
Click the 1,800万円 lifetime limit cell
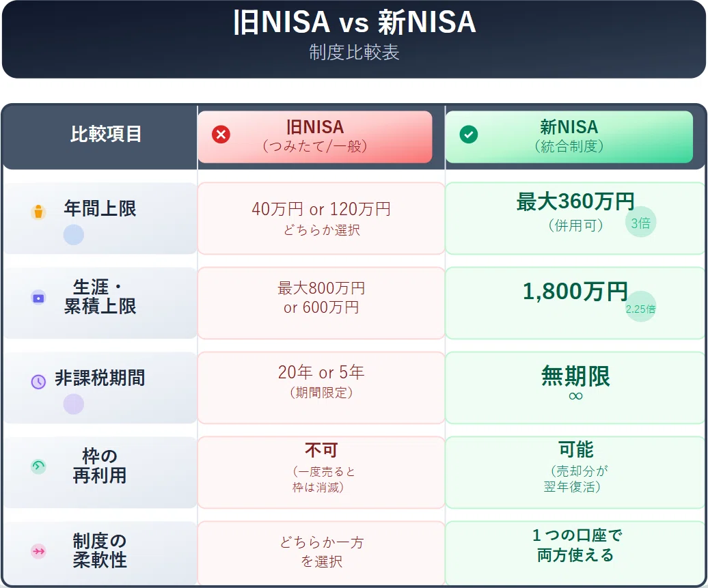[575, 303]
